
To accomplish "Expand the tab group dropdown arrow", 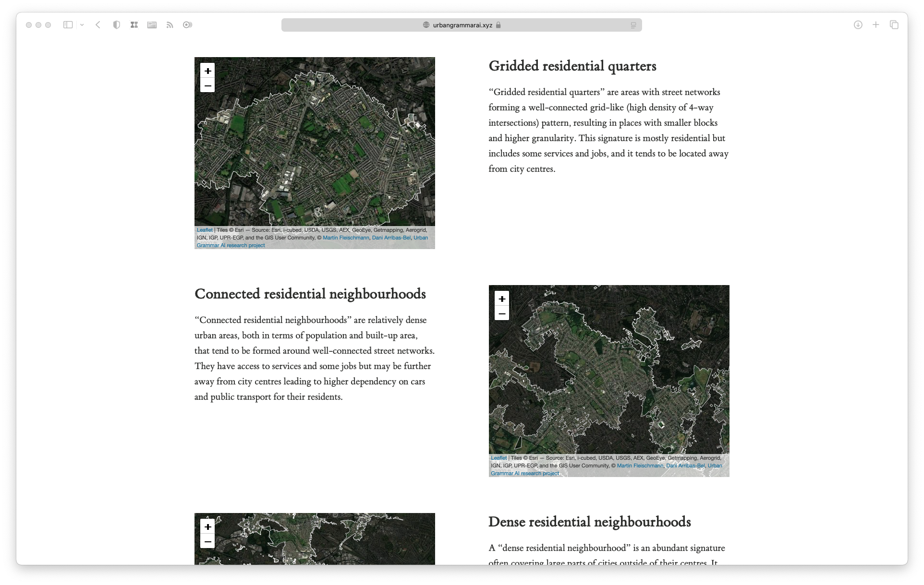I will click(x=82, y=25).
